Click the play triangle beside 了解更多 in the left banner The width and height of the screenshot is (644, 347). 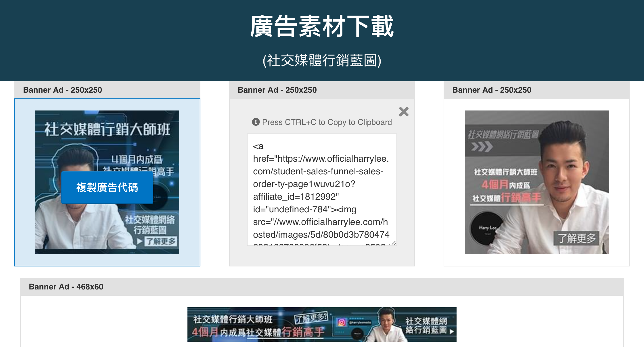pos(141,242)
